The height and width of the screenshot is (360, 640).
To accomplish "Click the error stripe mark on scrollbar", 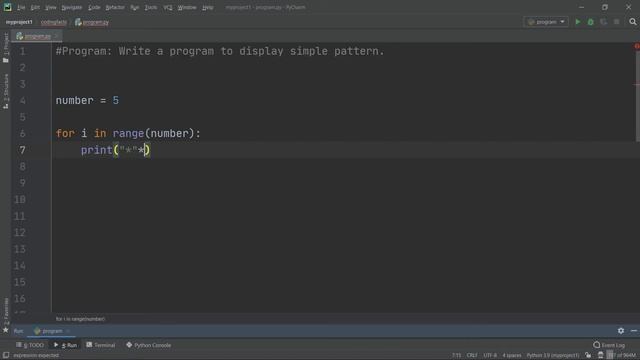I will click(x=637, y=85).
